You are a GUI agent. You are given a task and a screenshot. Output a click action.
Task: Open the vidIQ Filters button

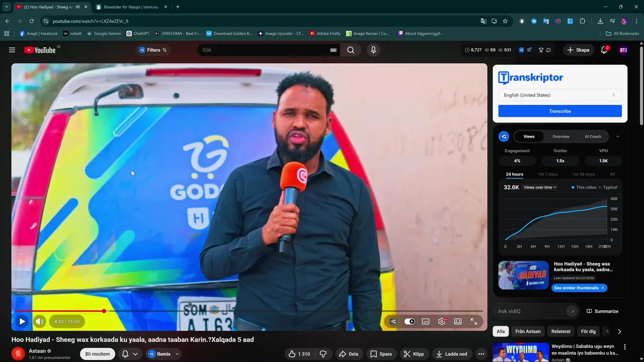click(x=153, y=50)
